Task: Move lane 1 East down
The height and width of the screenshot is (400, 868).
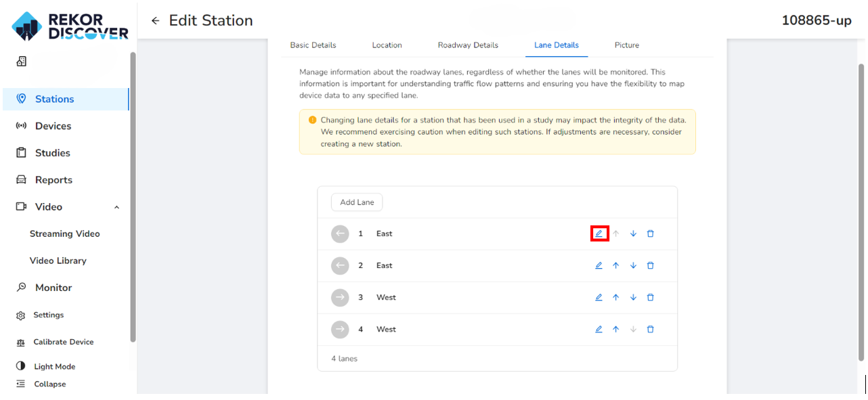Action: [x=633, y=234]
